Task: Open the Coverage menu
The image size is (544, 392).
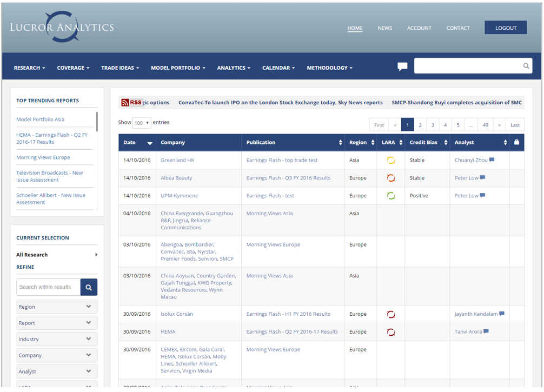Action: 73,68
